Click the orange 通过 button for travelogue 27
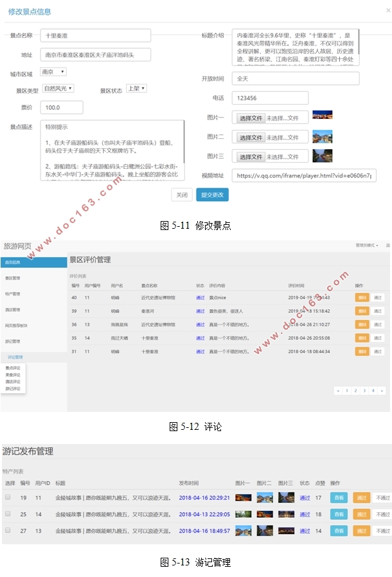Viewport: 392px width, 577px height. (x=361, y=531)
